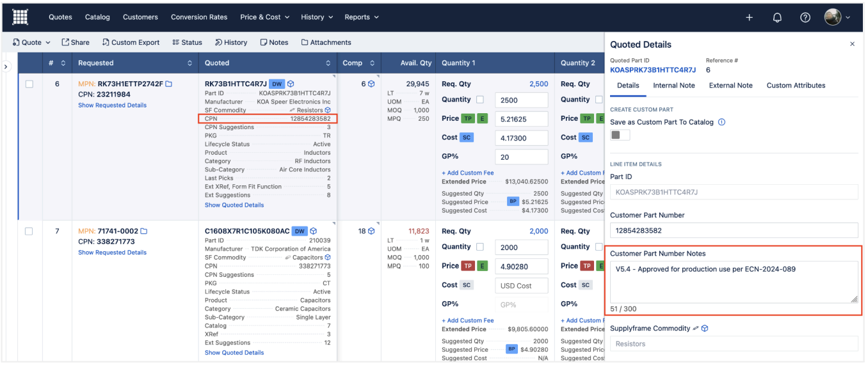Image resolution: width=868 pixels, height=367 pixels.
Task: Open the help question mark icon
Action: click(x=805, y=17)
